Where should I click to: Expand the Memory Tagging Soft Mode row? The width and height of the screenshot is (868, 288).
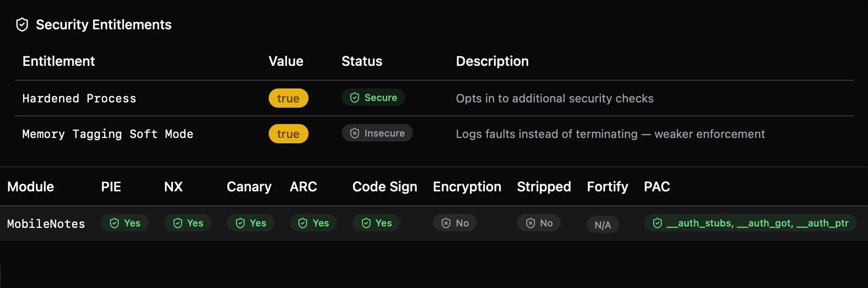[x=107, y=134]
